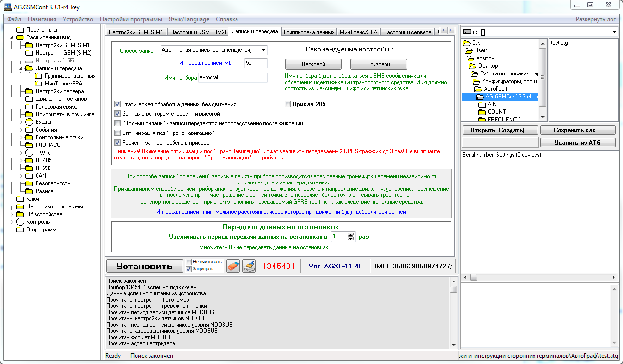The image size is (623, 364).
Task: Check the Не считывать checkbox
Action: click(189, 262)
